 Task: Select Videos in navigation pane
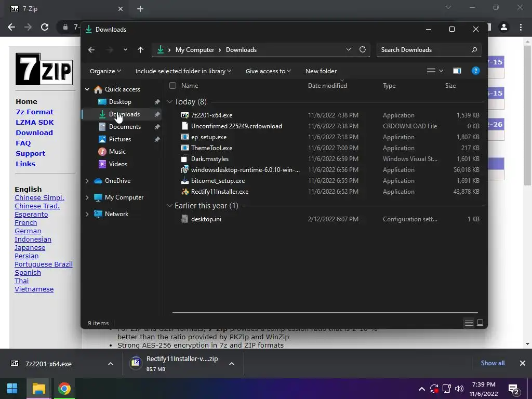point(118,164)
